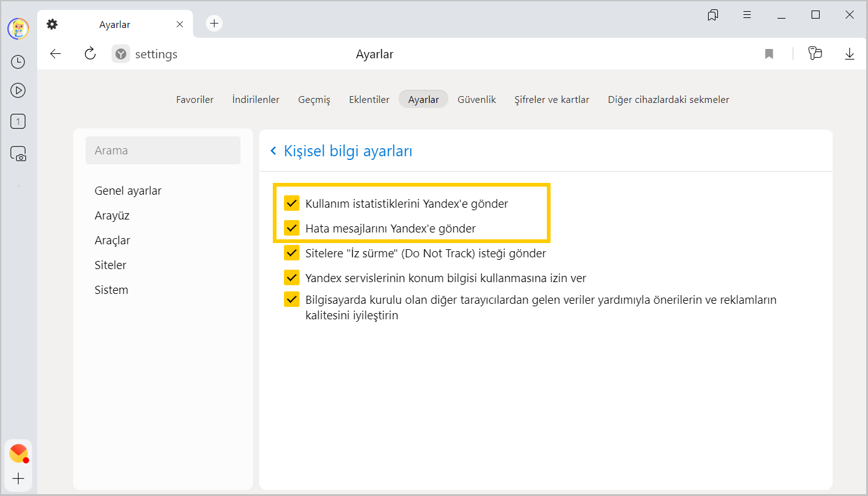Image resolution: width=868 pixels, height=496 pixels.
Task: Take a screenshot with the camera icon
Action: pos(18,154)
